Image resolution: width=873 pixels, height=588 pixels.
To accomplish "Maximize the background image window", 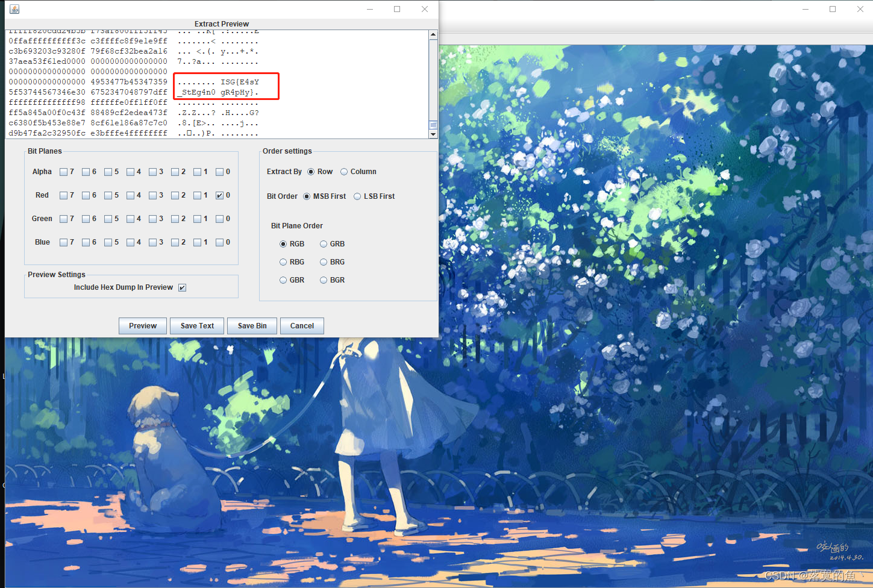I will (833, 9).
